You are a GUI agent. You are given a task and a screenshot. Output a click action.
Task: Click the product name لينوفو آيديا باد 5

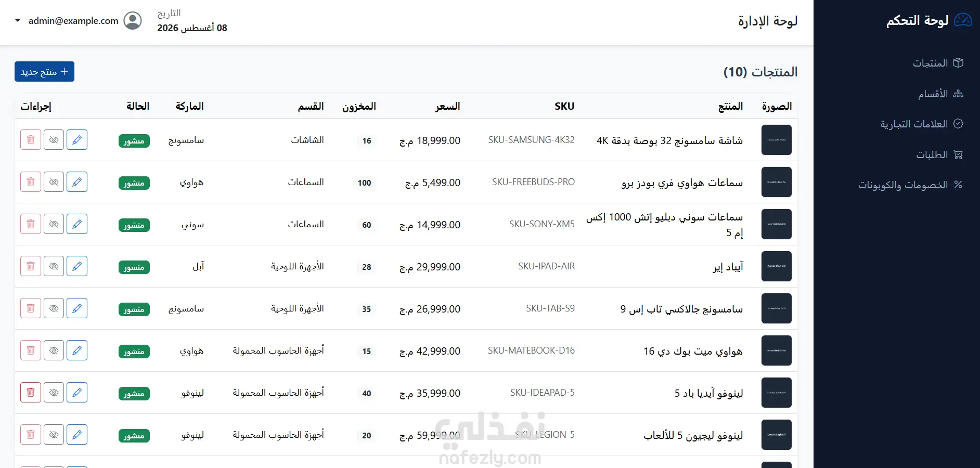[708, 393]
